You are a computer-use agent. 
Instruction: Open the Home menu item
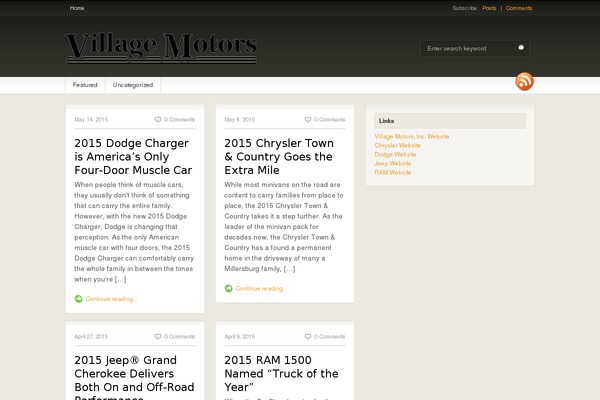pyautogui.click(x=77, y=8)
